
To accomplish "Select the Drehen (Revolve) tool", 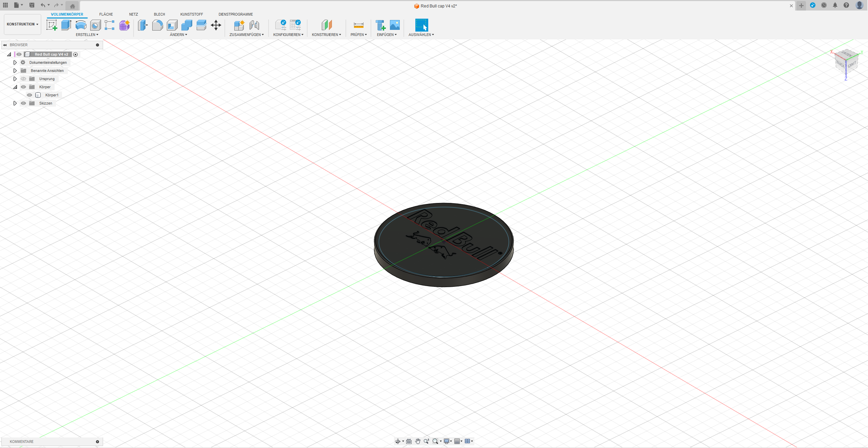I will click(81, 25).
